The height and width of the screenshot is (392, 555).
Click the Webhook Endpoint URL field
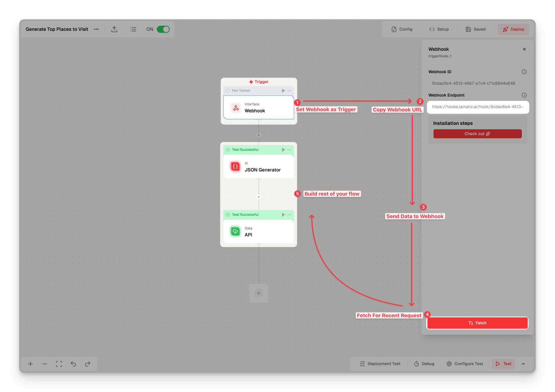point(478,107)
